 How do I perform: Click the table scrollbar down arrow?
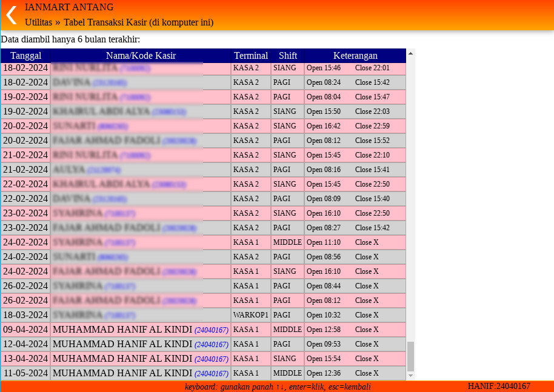[x=410, y=376]
